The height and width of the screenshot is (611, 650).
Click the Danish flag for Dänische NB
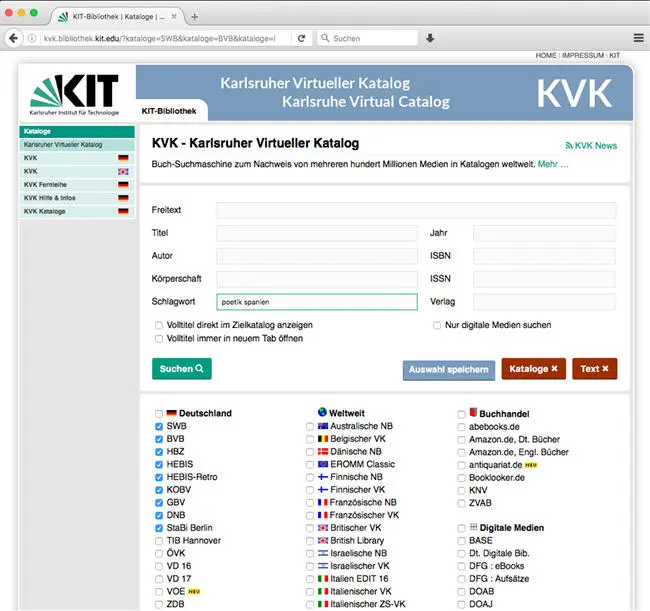point(323,451)
